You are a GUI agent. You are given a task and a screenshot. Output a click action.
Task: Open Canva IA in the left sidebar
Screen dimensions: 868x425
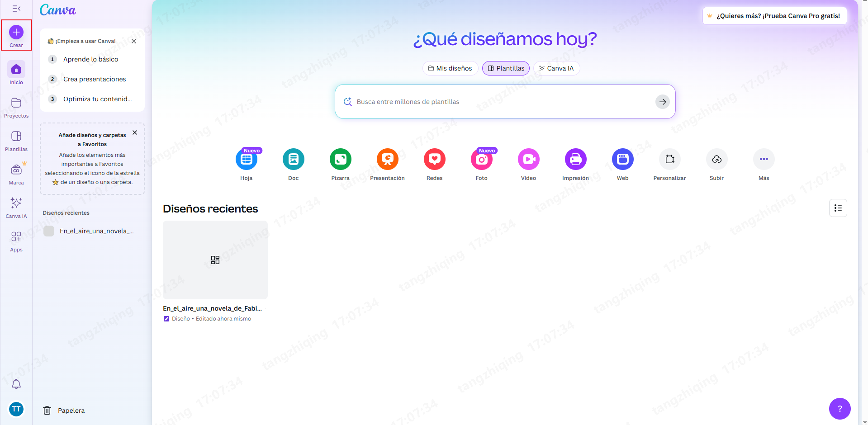click(x=16, y=208)
